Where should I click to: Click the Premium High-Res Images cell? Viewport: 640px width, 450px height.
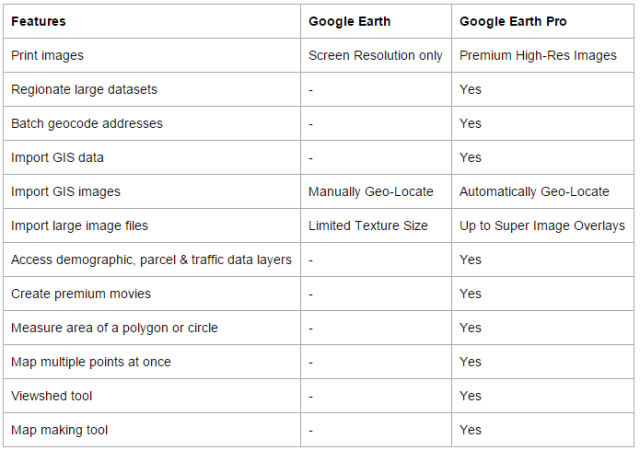(538, 56)
